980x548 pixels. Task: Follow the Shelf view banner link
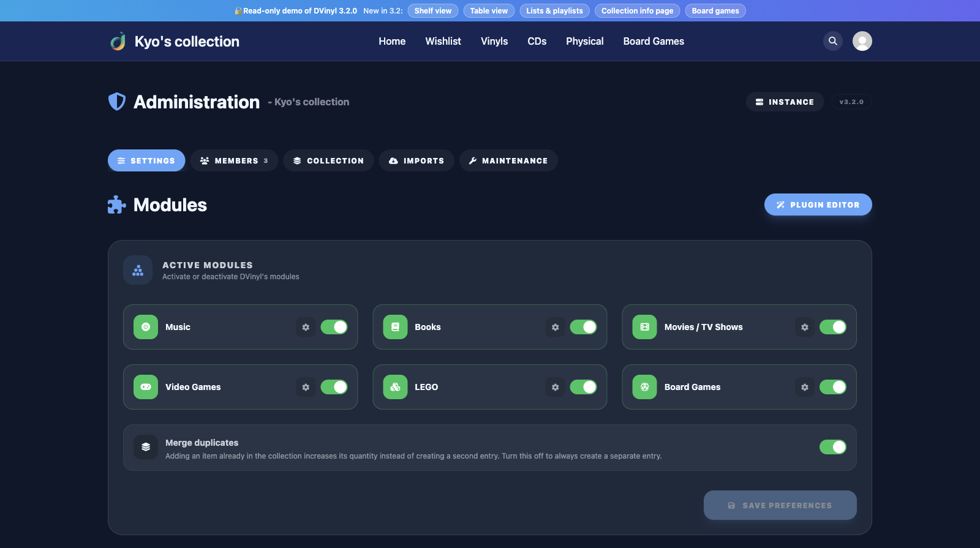point(433,10)
